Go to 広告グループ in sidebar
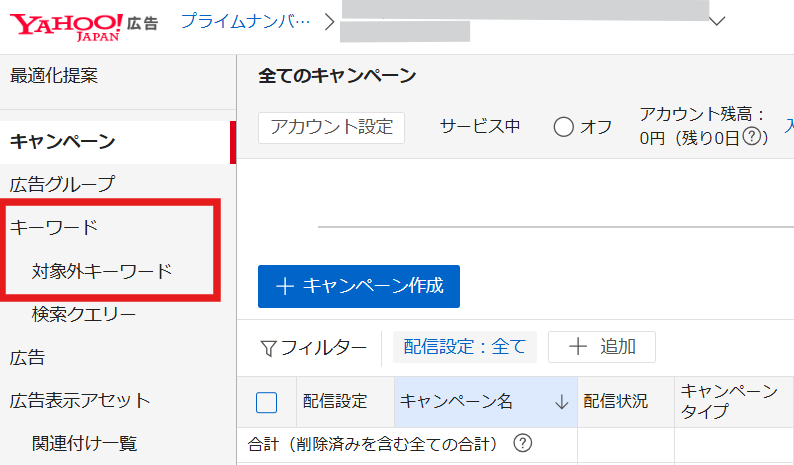The image size is (794, 465). (x=62, y=184)
